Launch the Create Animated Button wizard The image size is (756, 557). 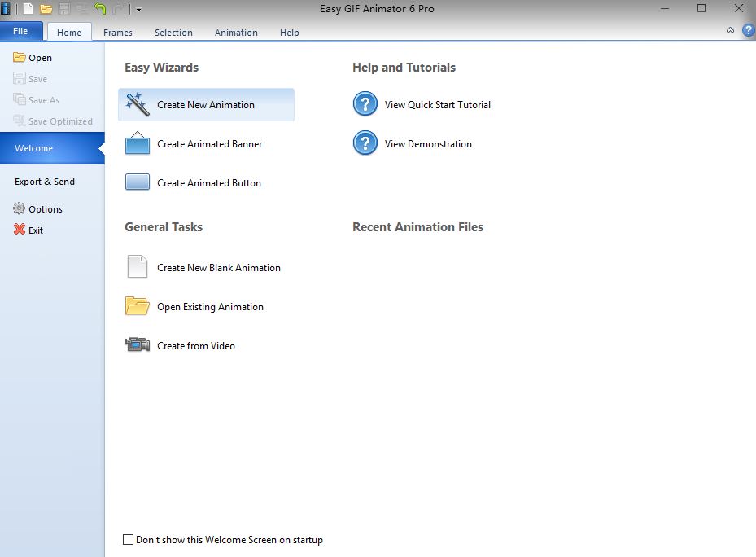[x=206, y=183]
